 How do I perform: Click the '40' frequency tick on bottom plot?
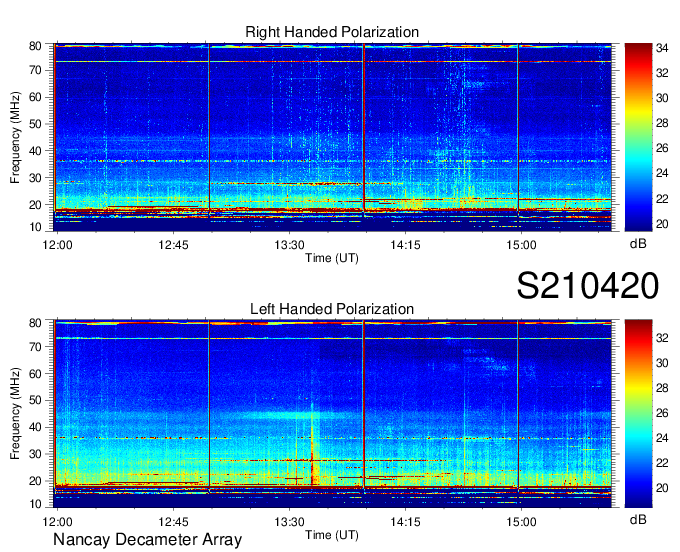coord(35,428)
